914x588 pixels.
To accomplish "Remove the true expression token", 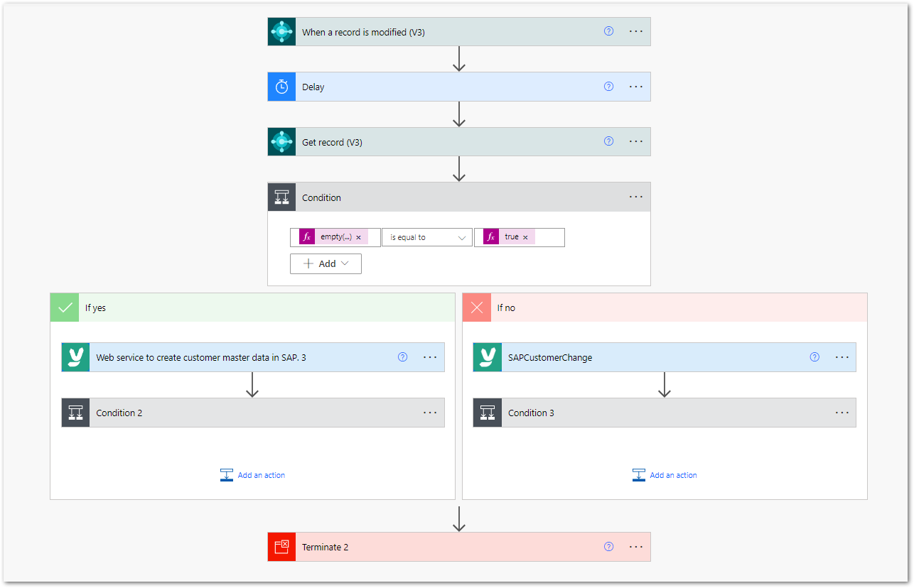I will click(525, 237).
